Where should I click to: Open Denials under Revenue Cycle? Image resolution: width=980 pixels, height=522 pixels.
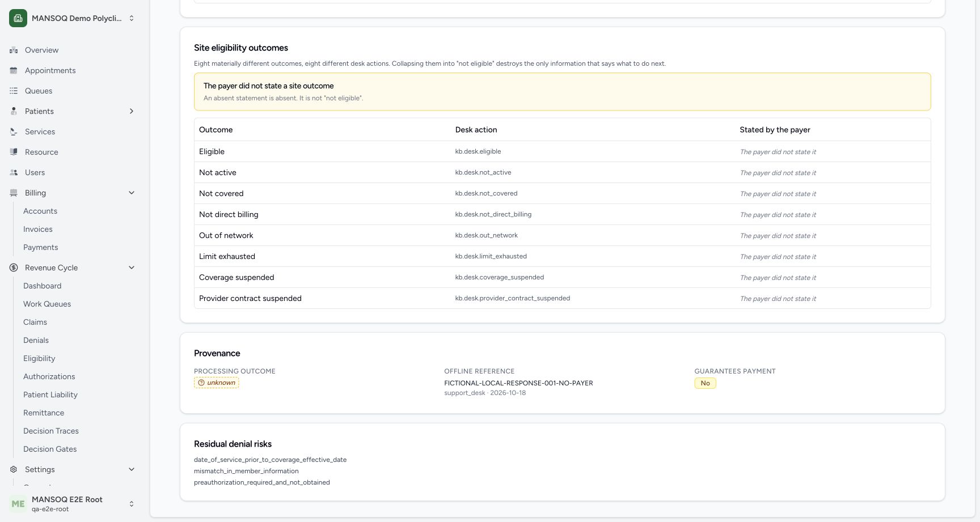pyautogui.click(x=36, y=340)
